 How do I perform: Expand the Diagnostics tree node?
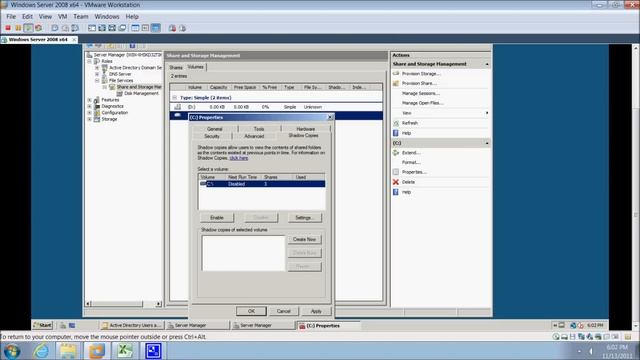pos(89,106)
